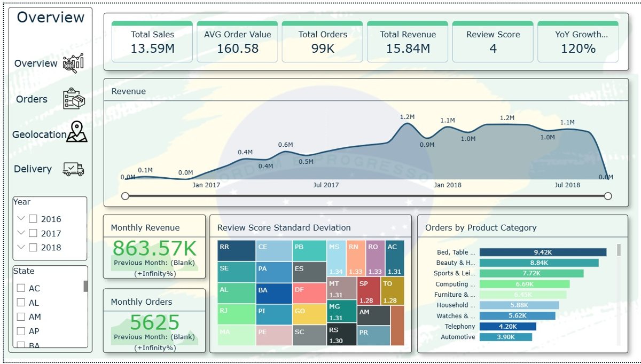Image resolution: width=641 pixels, height=364 pixels.
Task: Select the Automotive 3.90K bar
Action: tap(506, 337)
